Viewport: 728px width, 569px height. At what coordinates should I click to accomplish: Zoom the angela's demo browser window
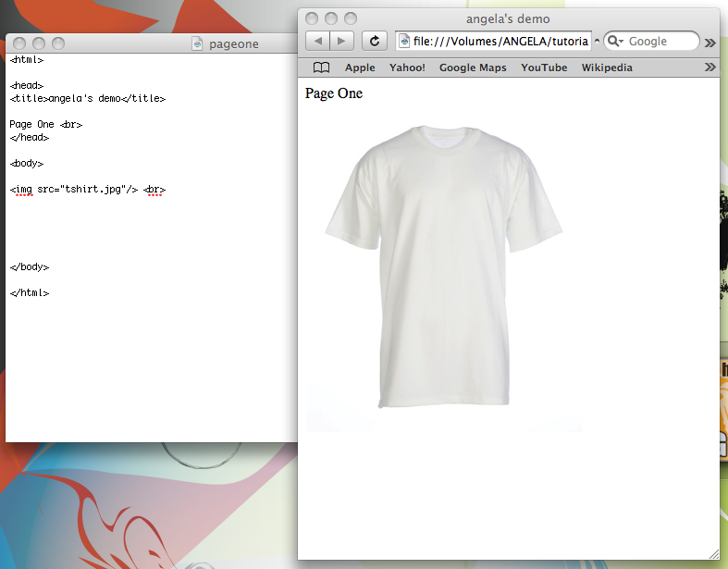coord(351,19)
